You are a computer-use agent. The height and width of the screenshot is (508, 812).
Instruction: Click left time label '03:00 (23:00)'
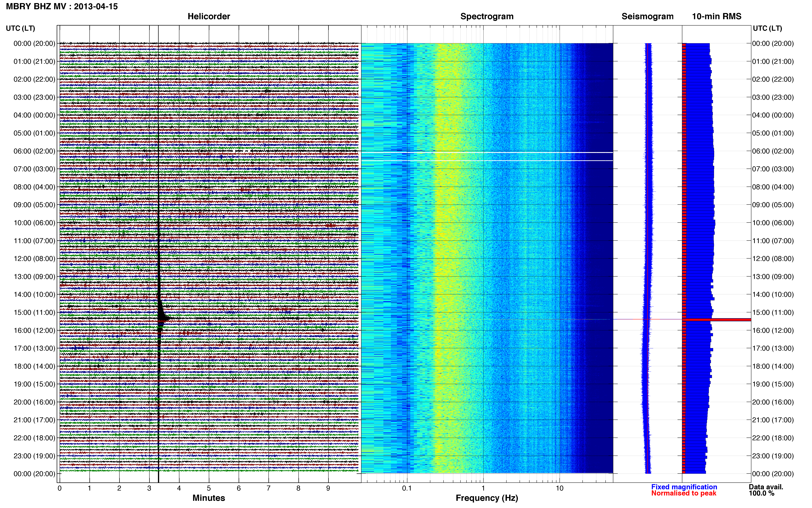pos(34,97)
